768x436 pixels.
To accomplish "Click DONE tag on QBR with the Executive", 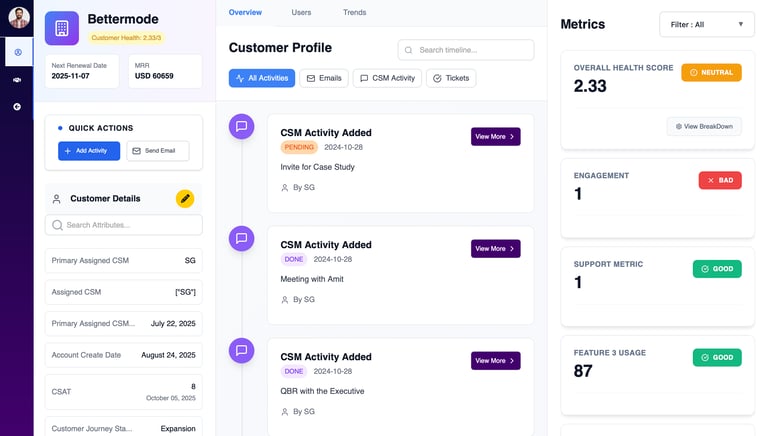I will pyautogui.click(x=294, y=371).
